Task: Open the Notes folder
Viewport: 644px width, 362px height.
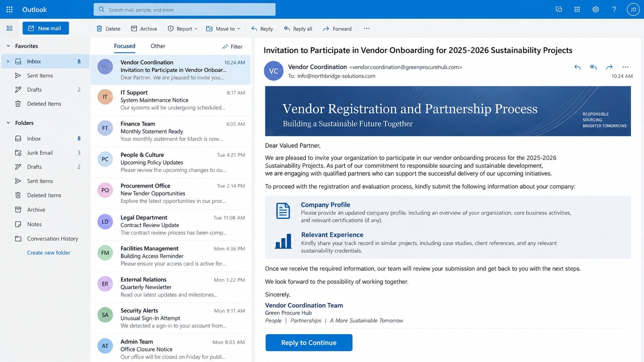Action: (45, 224)
